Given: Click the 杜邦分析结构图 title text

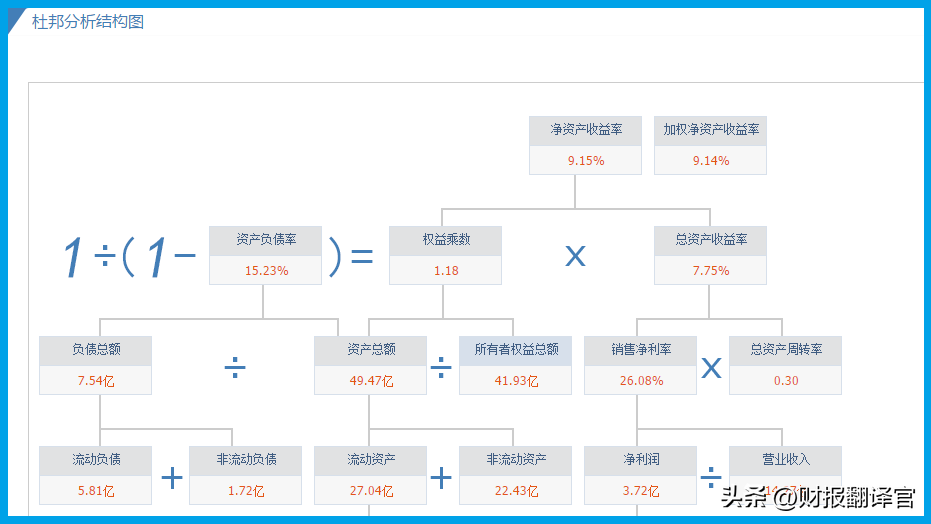Looking at the screenshot, I should (88, 21).
